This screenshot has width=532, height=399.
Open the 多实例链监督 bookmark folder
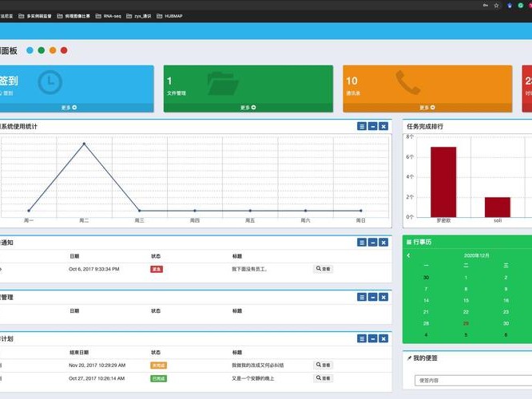pos(35,16)
